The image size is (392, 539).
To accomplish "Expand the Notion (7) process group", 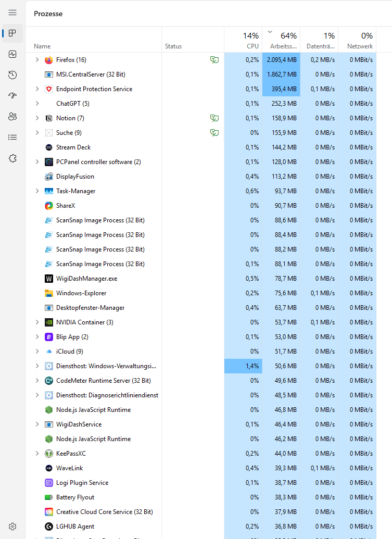I will point(37,118).
